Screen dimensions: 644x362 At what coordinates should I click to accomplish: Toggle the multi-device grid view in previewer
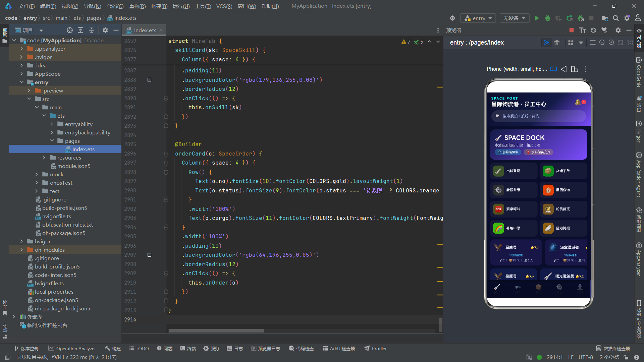click(x=571, y=43)
